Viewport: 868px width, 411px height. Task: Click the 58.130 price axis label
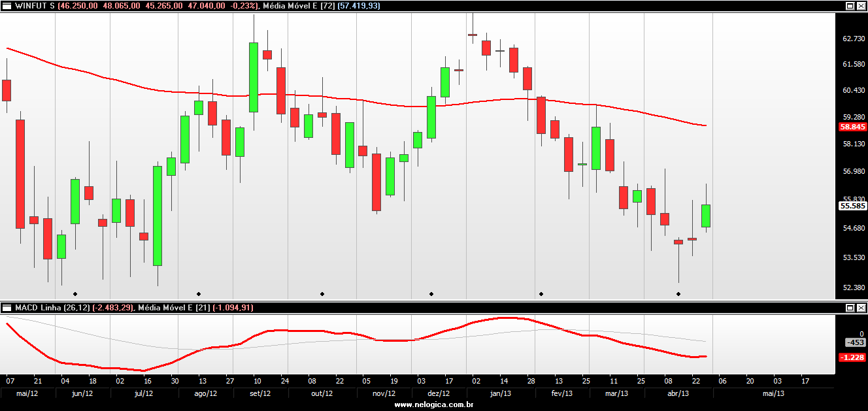[854, 144]
